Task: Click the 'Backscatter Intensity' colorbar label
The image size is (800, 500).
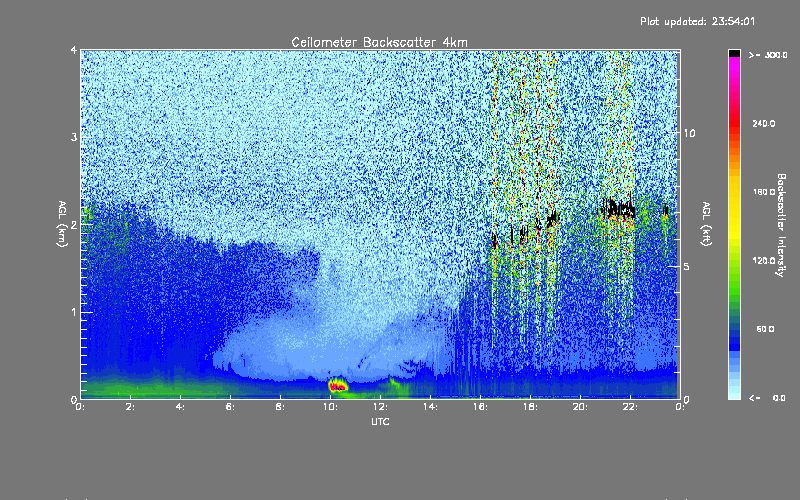Action: tap(781, 225)
